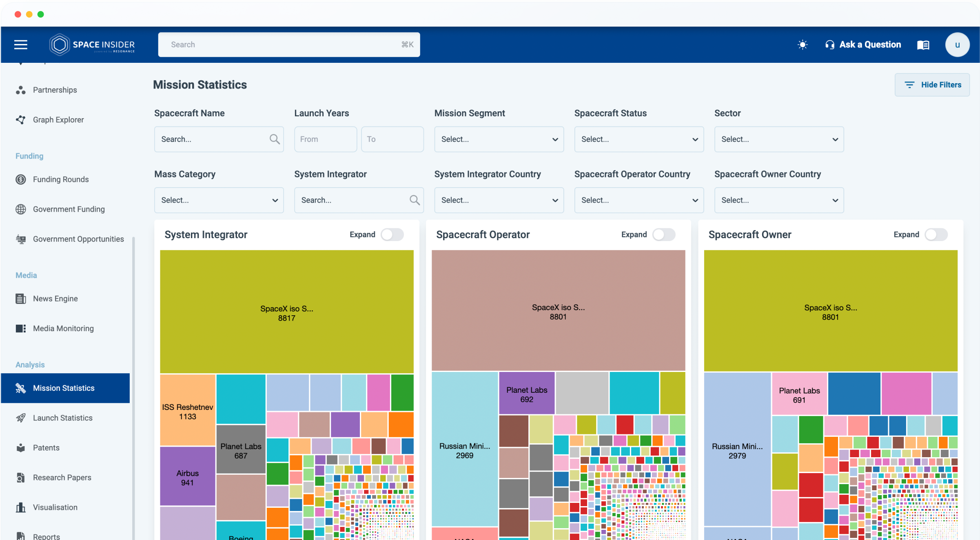Image resolution: width=980 pixels, height=540 pixels.
Task: Go to Launch Statistics page
Action: pos(65,418)
